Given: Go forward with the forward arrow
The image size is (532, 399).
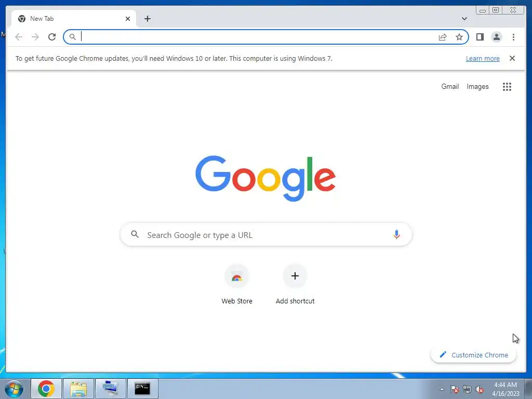Looking at the screenshot, I should tap(35, 37).
